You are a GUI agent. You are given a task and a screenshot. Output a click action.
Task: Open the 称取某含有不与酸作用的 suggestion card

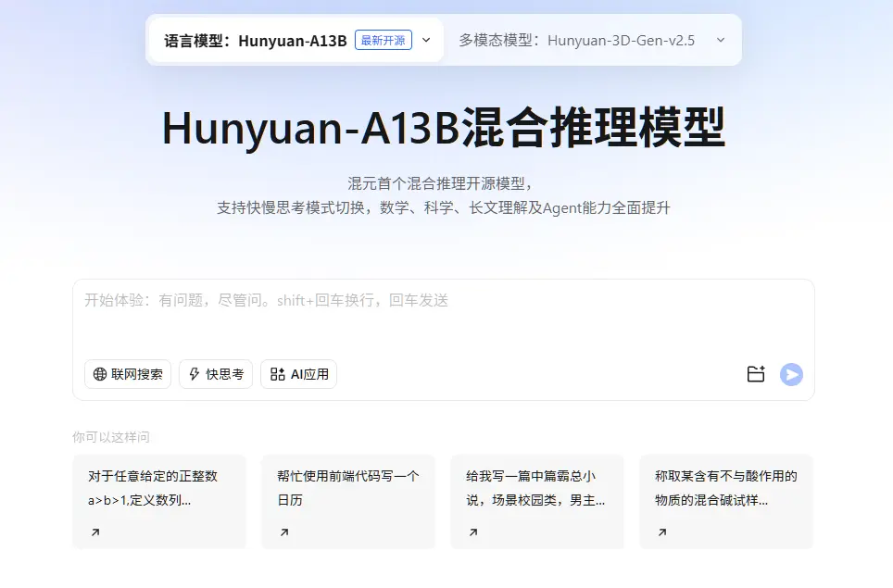[x=726, y=502]
